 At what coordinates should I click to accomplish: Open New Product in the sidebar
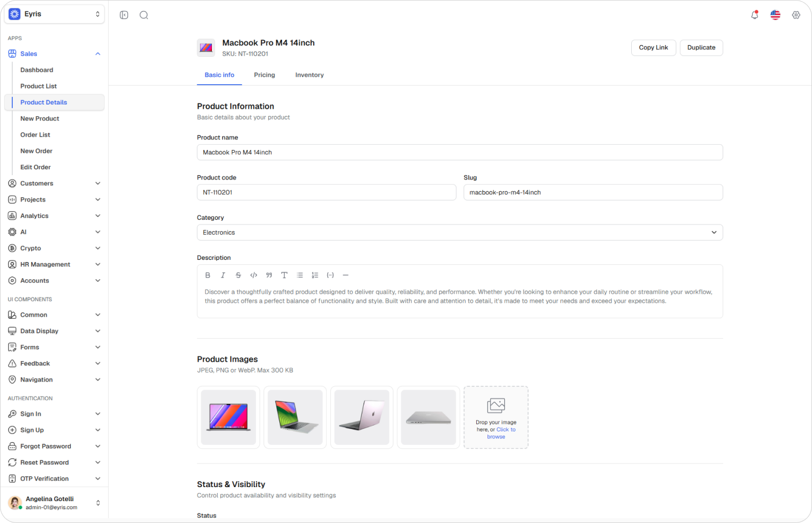coord(40,118)
